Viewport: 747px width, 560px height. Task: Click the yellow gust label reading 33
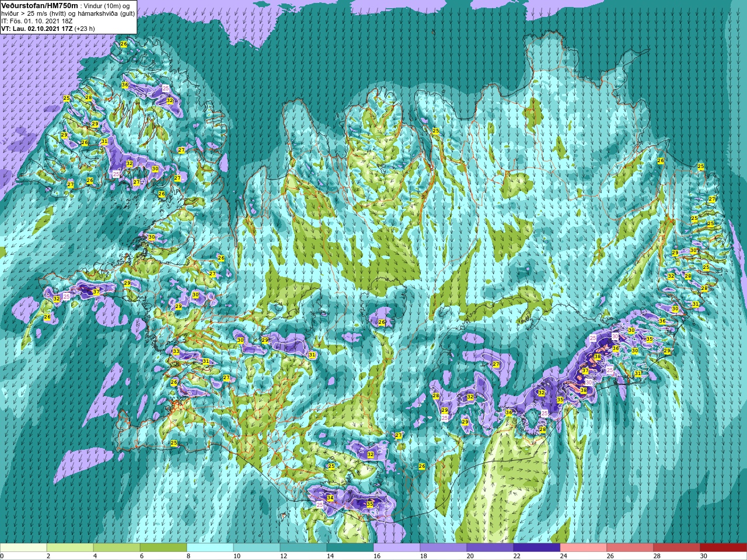pyautogui.click(x=176, y=351)
